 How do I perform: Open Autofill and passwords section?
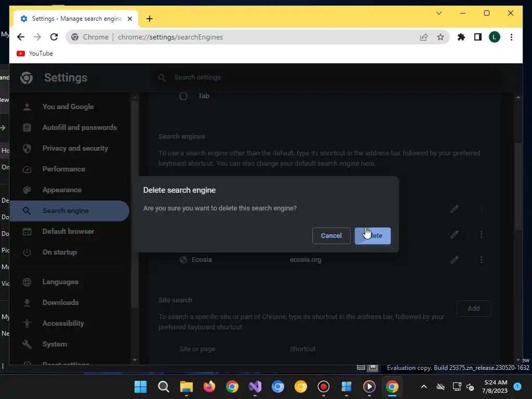[x=79, y=128]
